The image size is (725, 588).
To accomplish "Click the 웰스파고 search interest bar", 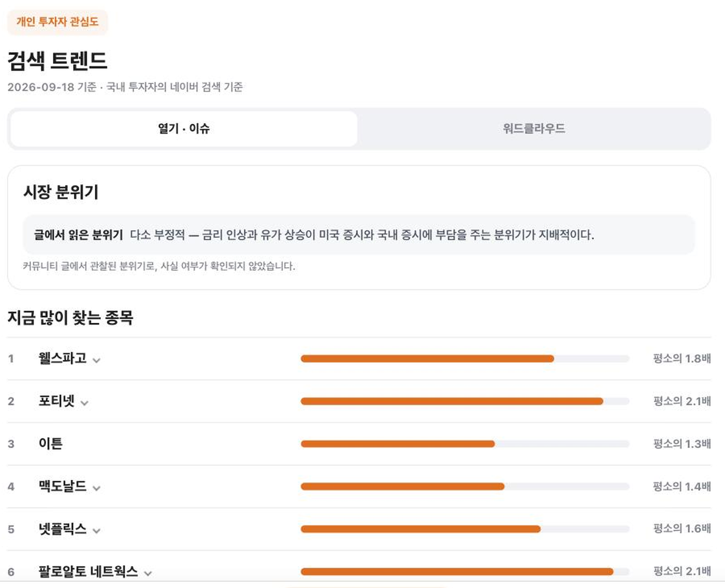I will click(465, 358).
